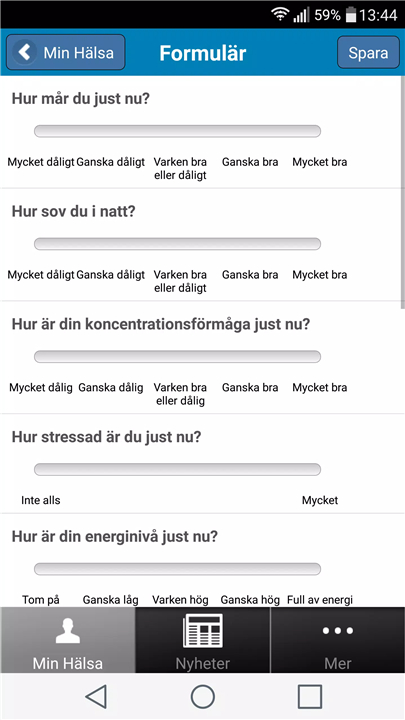Tap the Android recent apps square
Image resolution: width=405 pixels, height=720 pixels.
coord(309,697)
